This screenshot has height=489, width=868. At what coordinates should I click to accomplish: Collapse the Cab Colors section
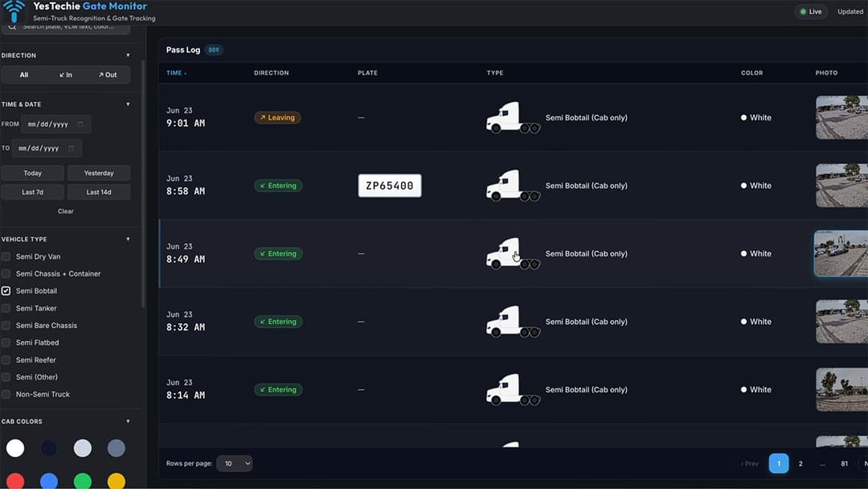[x=128, y=421]
